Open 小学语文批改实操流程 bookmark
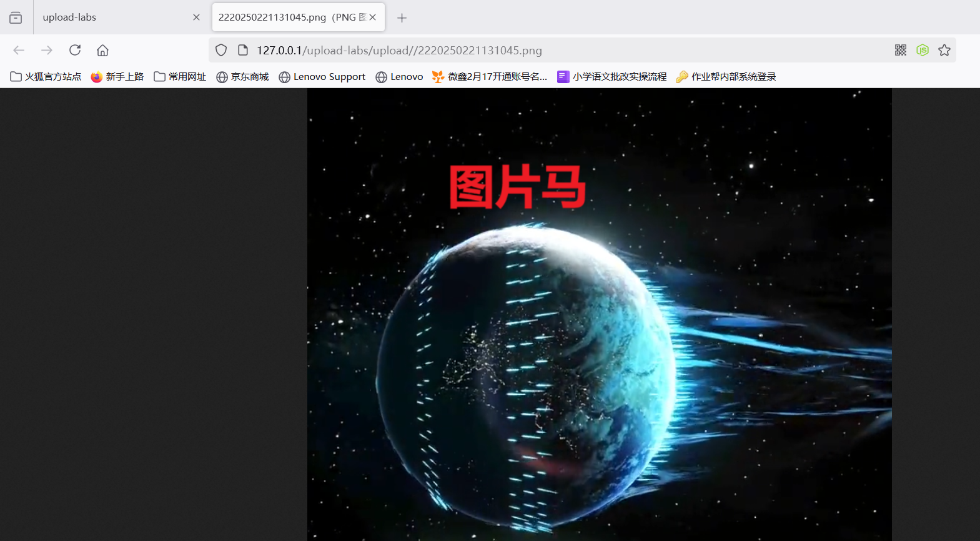The width and height of the screenshot is (980, 541). coord(612,77)
